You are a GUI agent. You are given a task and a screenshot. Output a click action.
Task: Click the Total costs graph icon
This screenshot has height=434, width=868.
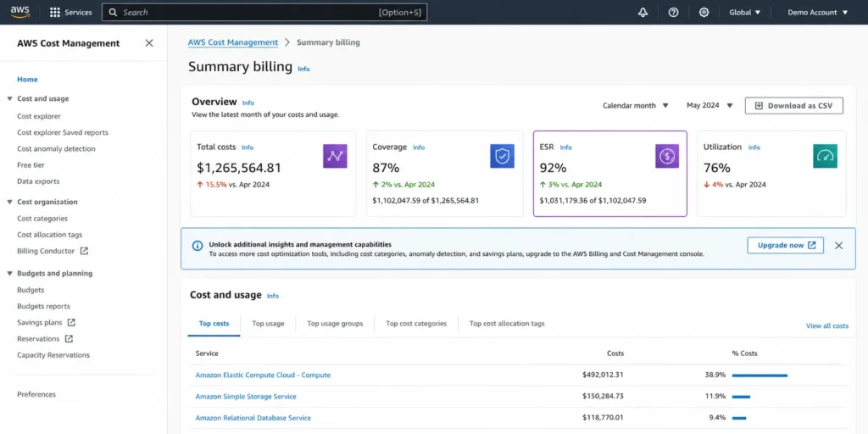(335, 156)
